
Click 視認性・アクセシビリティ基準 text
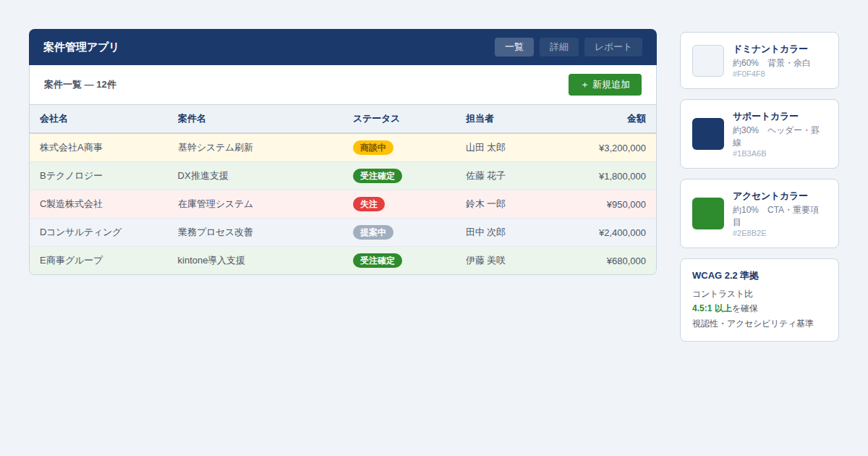753,324
